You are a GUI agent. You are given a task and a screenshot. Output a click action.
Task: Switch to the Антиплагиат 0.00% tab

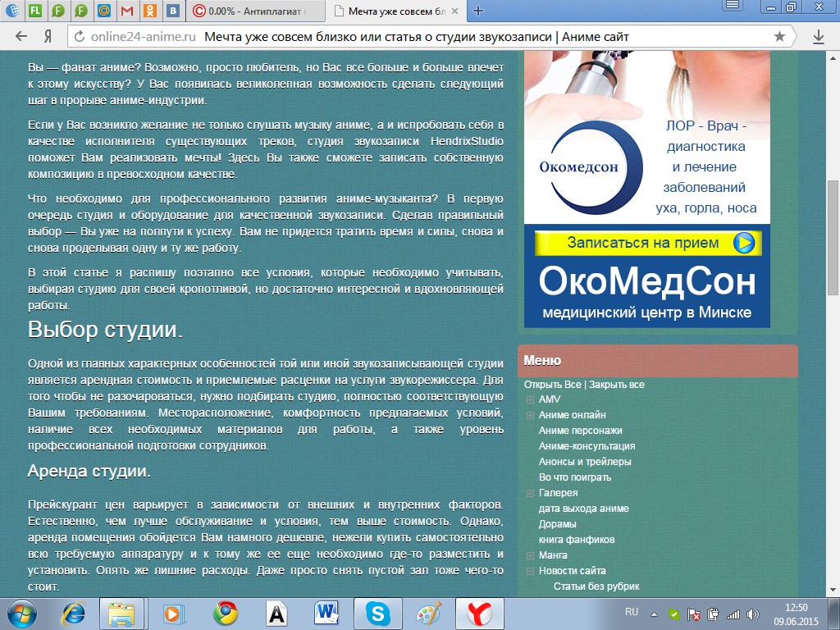pyautogui.click(x=256, y=11)
